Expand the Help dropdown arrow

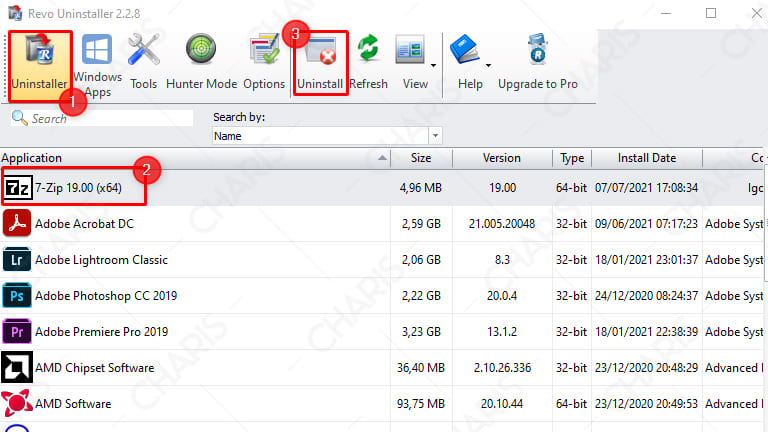(x=488, y=65)
